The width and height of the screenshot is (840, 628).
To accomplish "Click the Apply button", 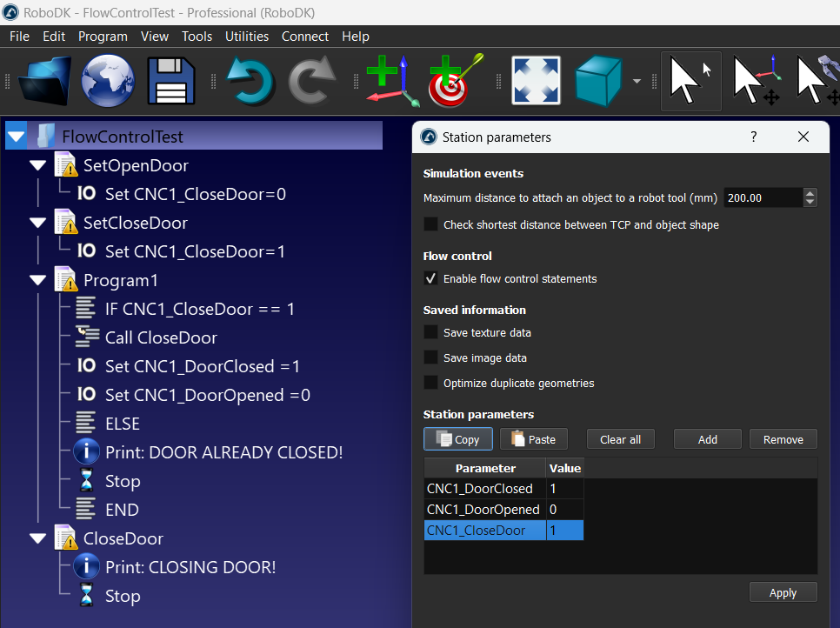I will [783, 592].
